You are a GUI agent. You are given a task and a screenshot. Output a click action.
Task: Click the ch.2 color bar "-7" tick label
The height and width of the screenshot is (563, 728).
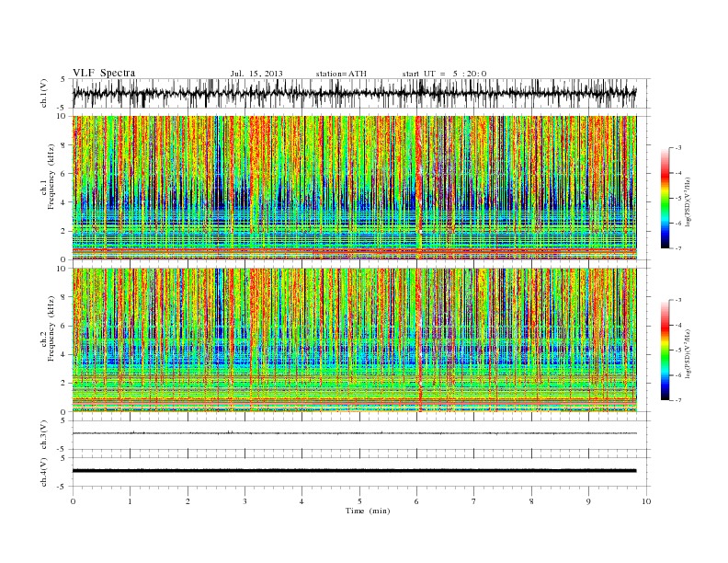tap(678, 400)
